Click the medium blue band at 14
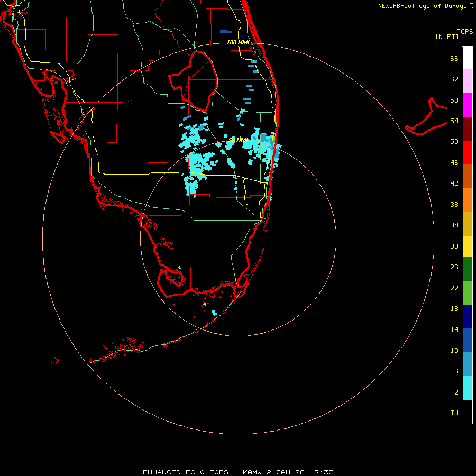 [x=467, y=340]
